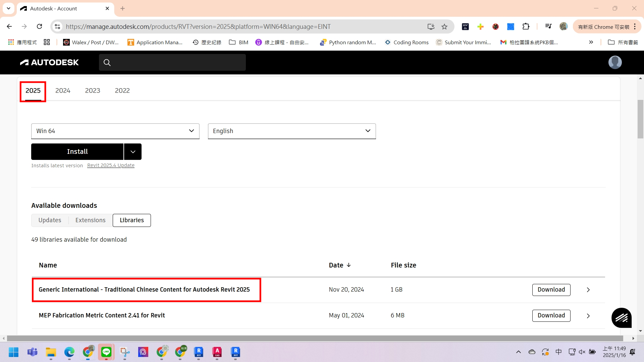Download MEP Fabrication Metric Content 2.41
The image size is (644, 362).
[x=551, y=316]
